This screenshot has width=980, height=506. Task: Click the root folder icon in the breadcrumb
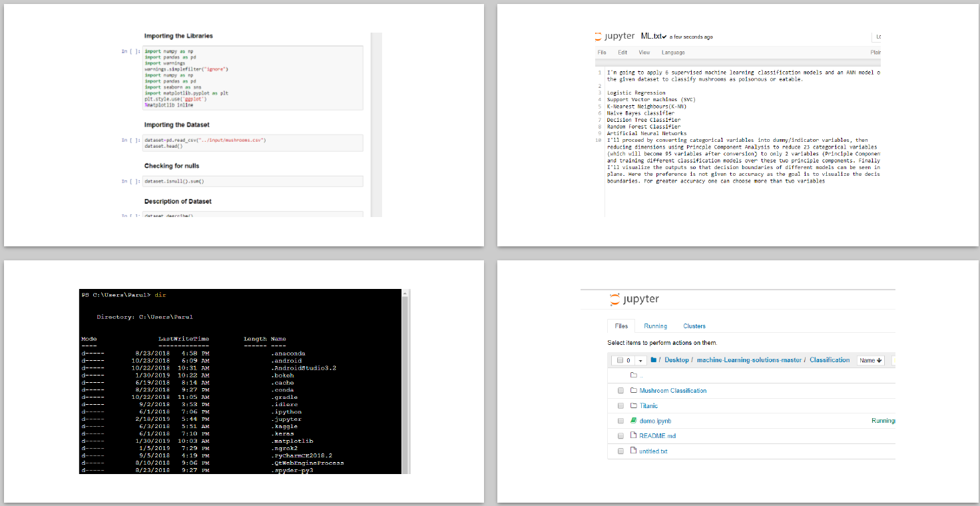[654, 360]
